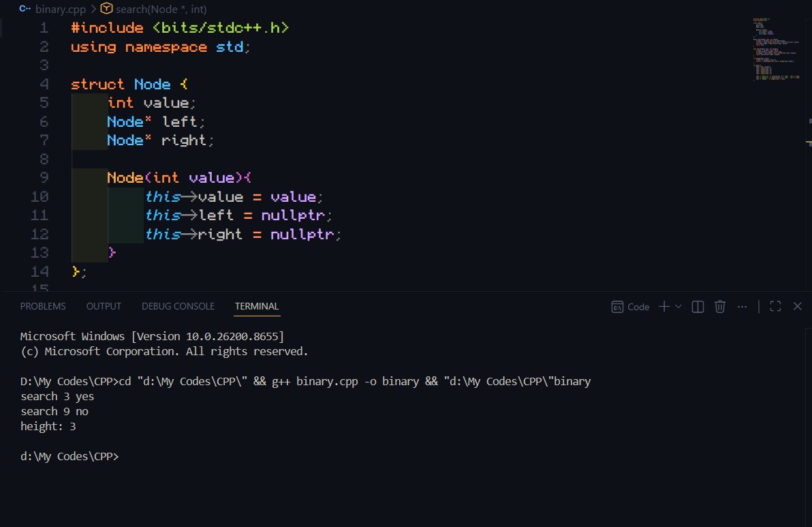The image size is (812, 527).
Task: Click line number 4 in gutter
Action: coord(44,84)
